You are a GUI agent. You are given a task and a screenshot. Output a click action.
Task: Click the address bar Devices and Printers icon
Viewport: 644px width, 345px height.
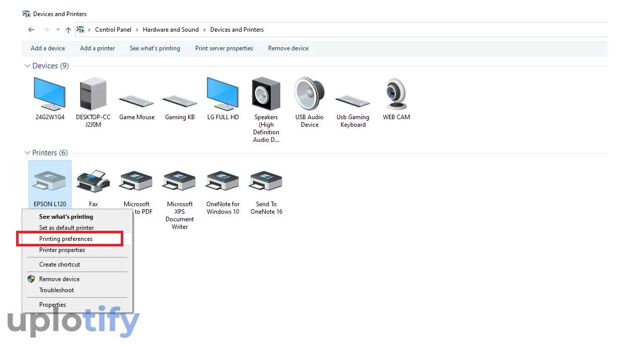pos(80,30)
